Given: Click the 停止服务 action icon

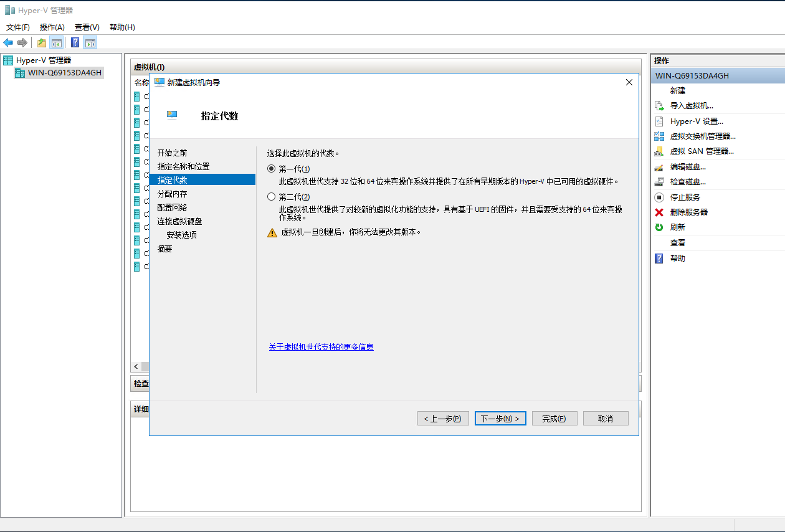Looking at the screenshot, I should tap(659, 197).
